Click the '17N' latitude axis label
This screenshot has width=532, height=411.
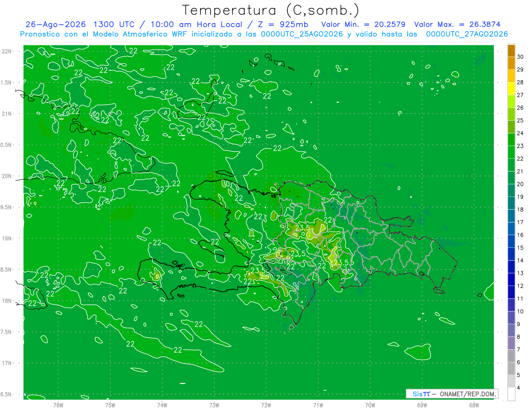tap(7, 363)
